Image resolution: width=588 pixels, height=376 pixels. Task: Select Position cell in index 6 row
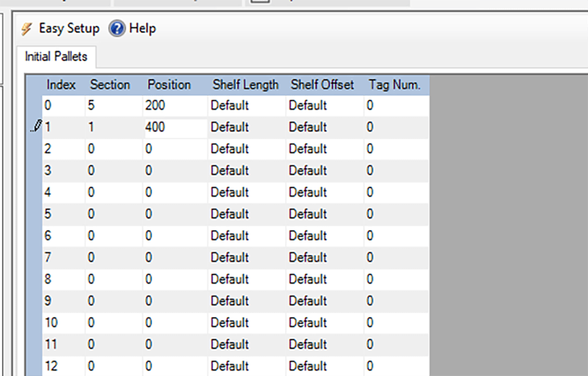coord(175,236)
